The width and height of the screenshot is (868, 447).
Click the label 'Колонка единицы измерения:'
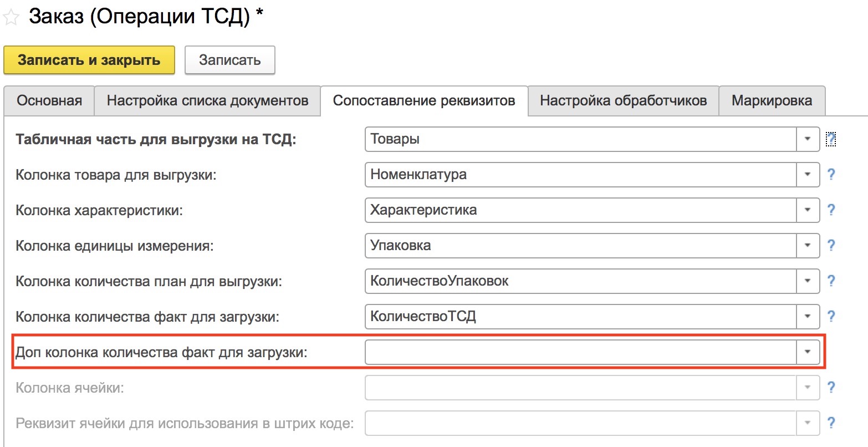[x=114, y=246]
